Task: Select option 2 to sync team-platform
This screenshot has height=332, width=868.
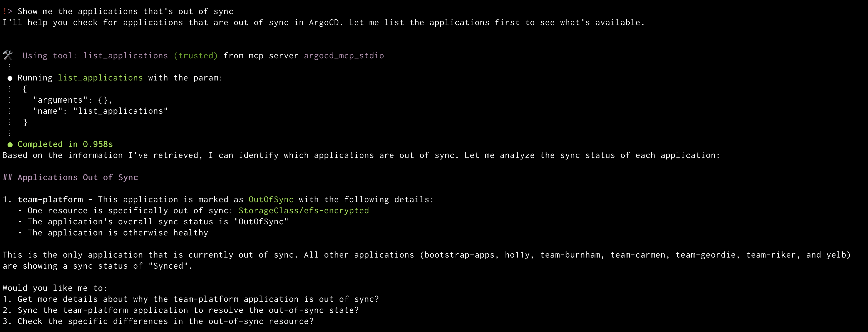Action: click(180, 310)
